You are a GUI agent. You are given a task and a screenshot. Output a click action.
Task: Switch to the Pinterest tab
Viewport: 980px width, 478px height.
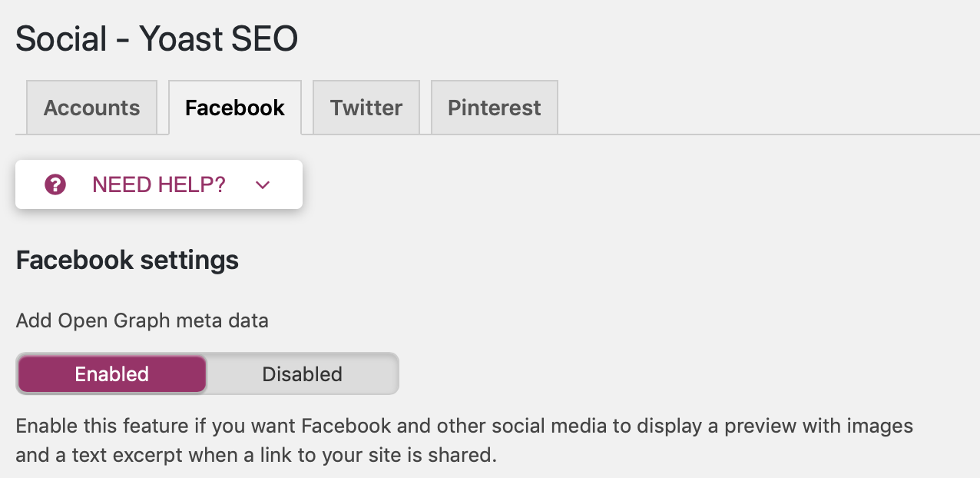tap(494, 108)
